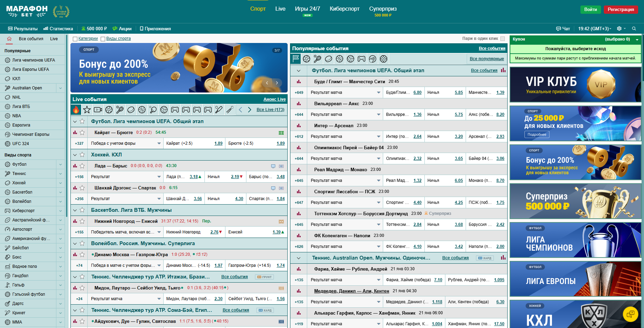
Task: Select the hot events flame icon
Action: point(76,110)
